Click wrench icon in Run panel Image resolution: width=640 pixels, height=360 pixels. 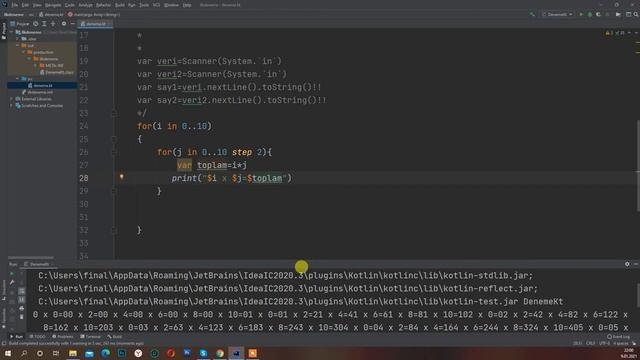(x=12, y=282)
